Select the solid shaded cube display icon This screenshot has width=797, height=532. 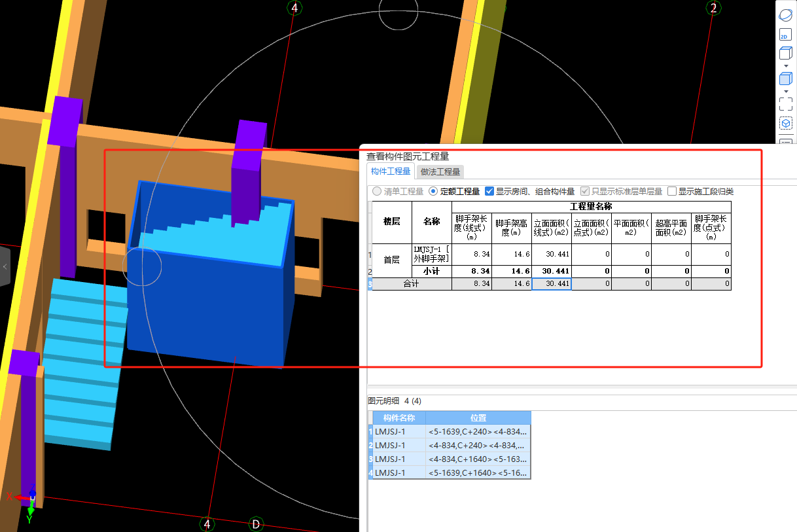[786, 79]
